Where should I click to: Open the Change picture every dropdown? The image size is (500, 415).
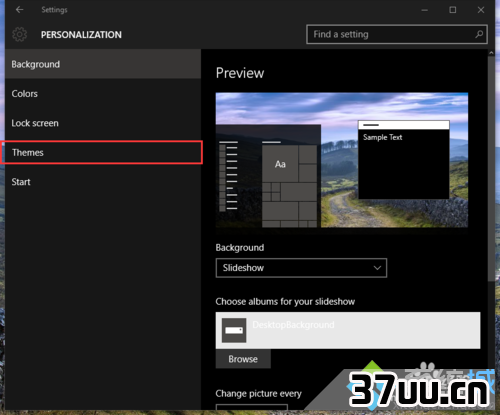[x=252, y=407]
